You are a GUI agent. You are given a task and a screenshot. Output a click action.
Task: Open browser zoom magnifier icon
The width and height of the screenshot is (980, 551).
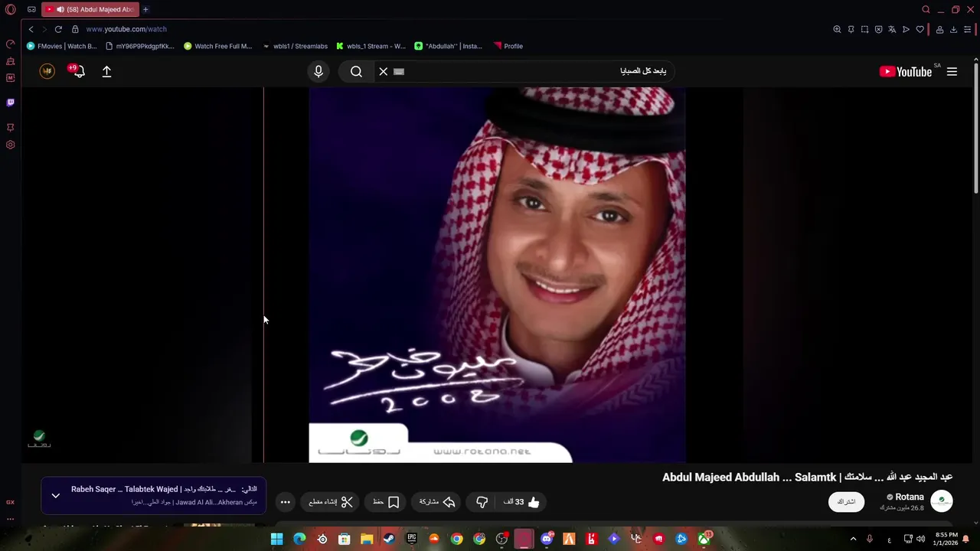(837, 29)
